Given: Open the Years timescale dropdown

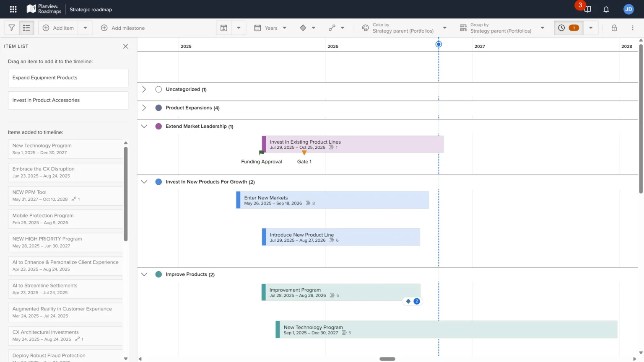Looking at the screenshot, I should pos(270,28).
